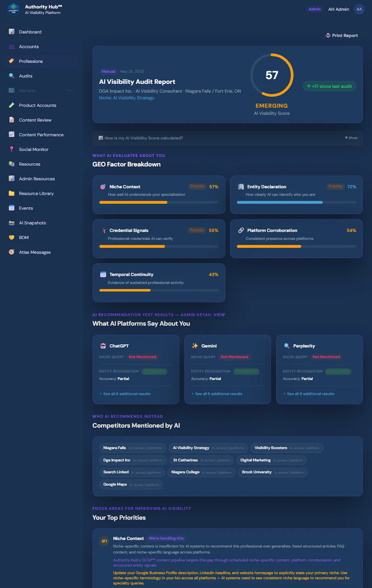
Task: Open the Dashboard menu item
Action: pos(41,32)
